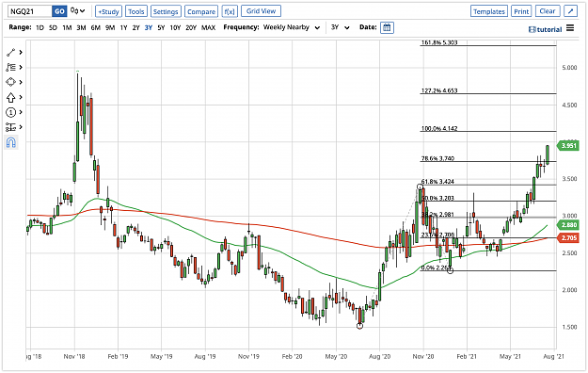Click the 127.2% 4.653 Fibonacci label
588x373 pixels.
439,90
